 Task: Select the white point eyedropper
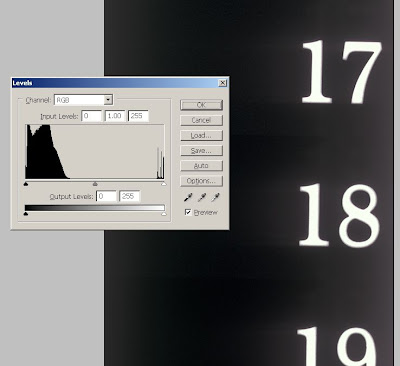tap(215, 198)
